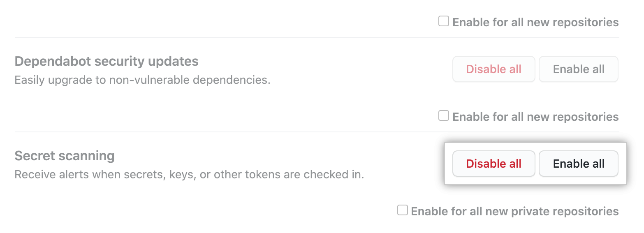Viewport: 644px width, 233px height.
Task: Click the divider line above Secret scanning
Action: coord(317,132)
